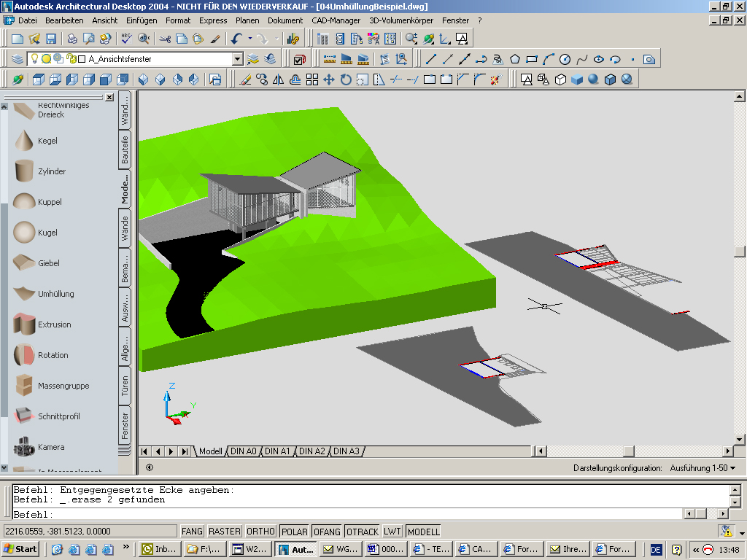Open the Bearbeiten menu
Screen dimensions: 747x560
point(64,20)
